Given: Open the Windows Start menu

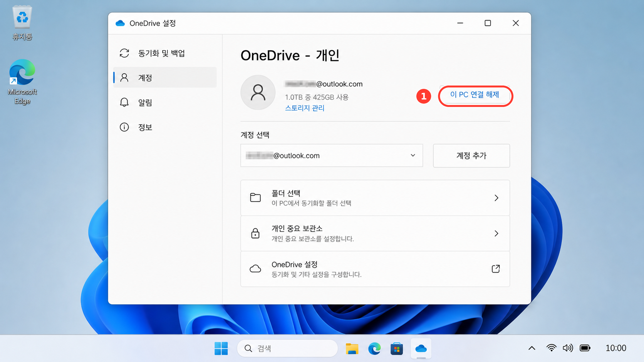Looking at the screenshot, I should (221, 349).
